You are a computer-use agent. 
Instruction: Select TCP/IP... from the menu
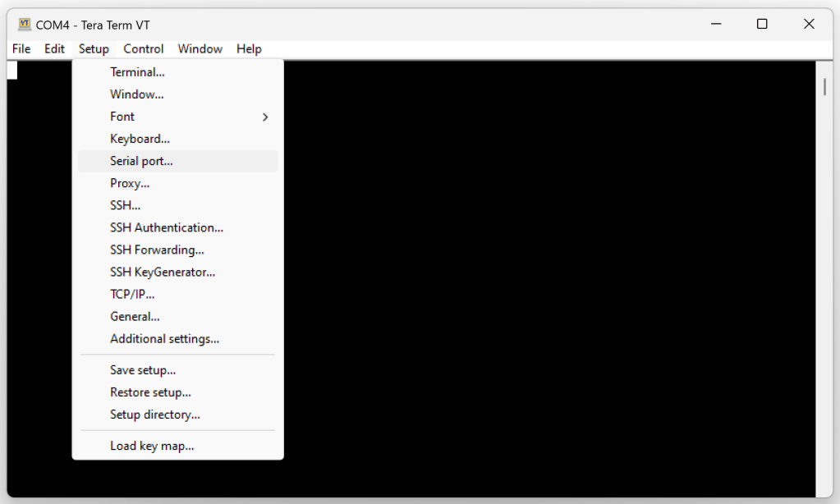[132, 294]
